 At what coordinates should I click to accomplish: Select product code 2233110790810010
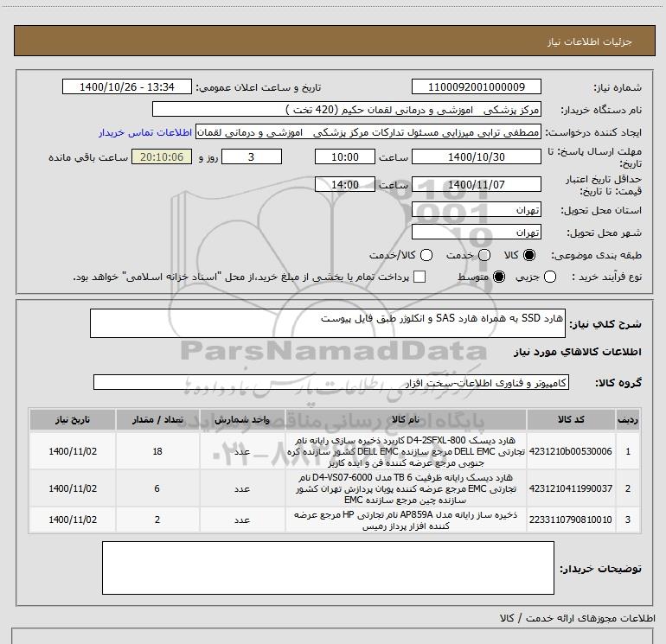coord(571,520)
